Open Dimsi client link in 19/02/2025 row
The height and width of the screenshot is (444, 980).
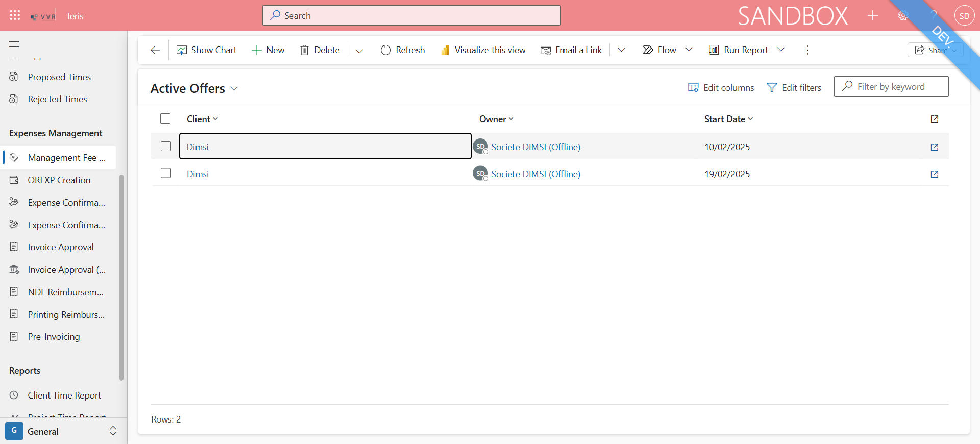[198, 174]
